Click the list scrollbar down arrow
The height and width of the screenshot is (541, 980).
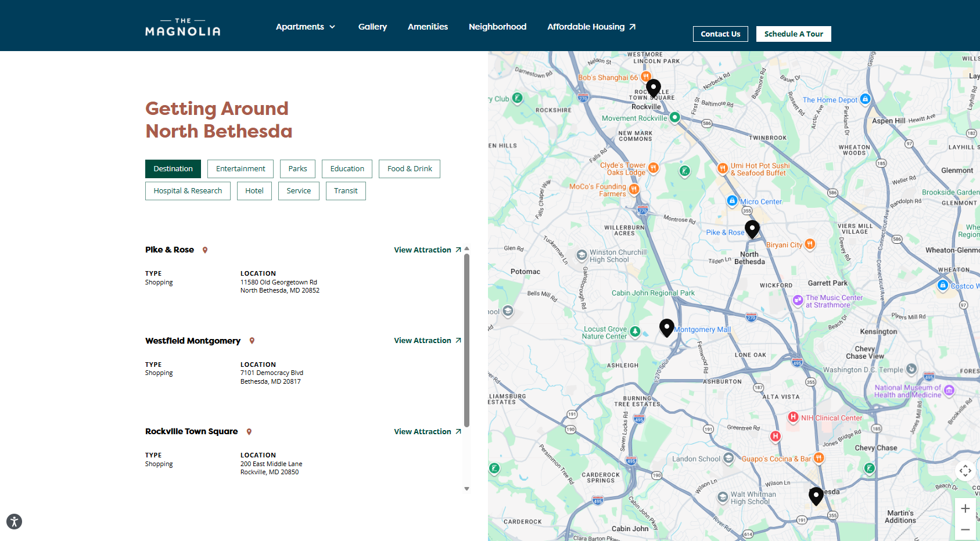click(x=466, y=489)
